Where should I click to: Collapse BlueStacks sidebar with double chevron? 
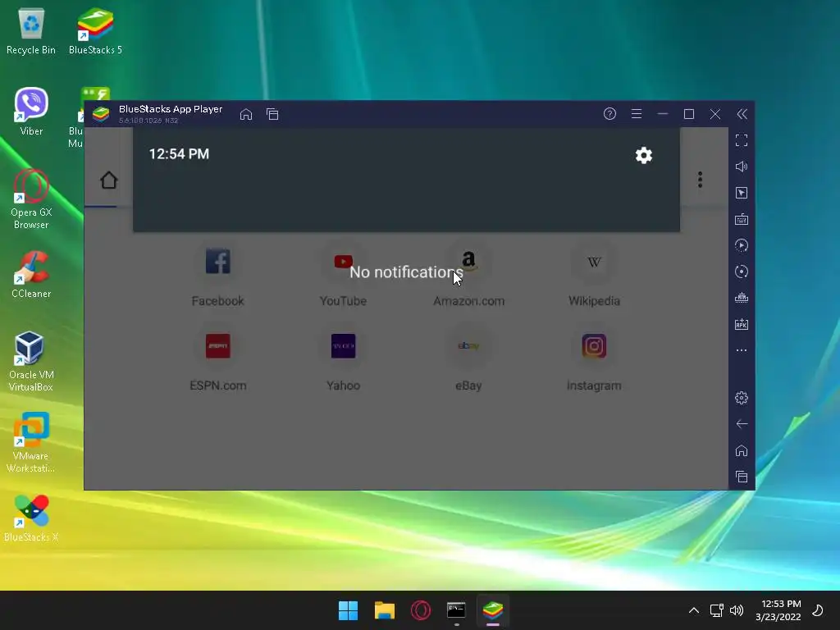[x=742, y=113]
